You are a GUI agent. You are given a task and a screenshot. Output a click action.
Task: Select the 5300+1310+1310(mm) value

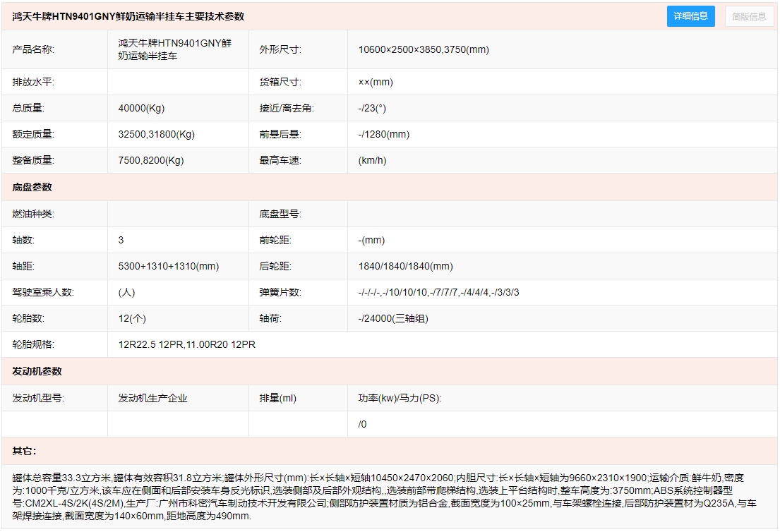tap(168, 267)
